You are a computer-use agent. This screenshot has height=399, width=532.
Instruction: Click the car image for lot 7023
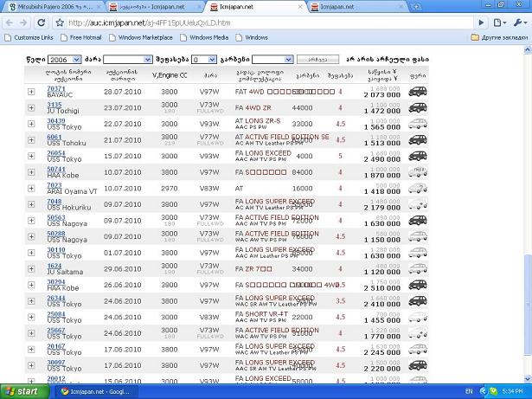[x=418, y=188]
